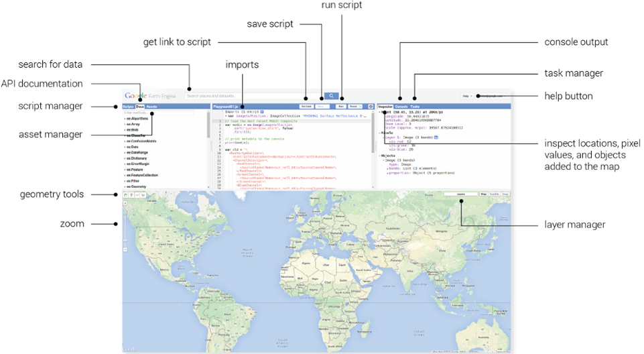The image size is (644, 354).
Task: Click the Get Link button
Action: point(306,107)
